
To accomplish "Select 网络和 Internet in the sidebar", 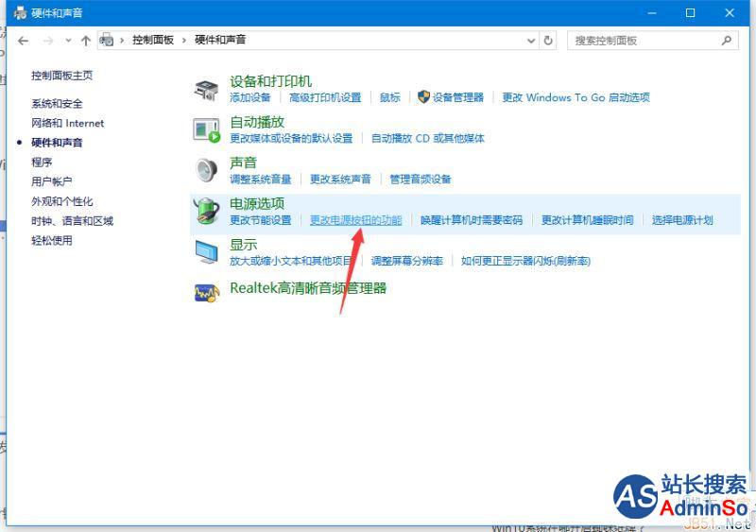I will click(67, 124).
